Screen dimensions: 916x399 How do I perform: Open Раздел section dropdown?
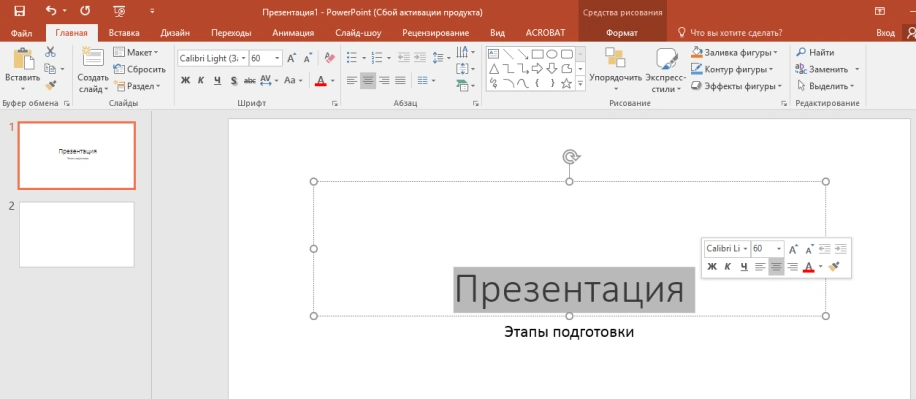pos(137,86)
